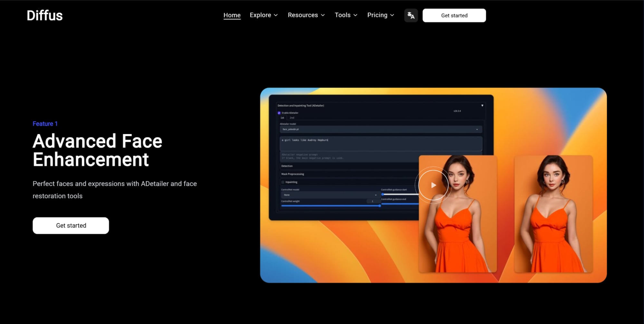Play the Advanced Face Enhancement video

pyautogui.click(x=433, y=185)
